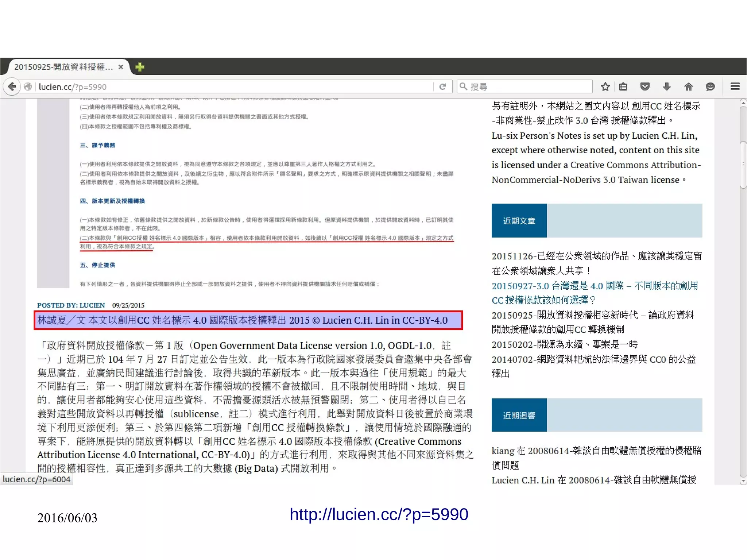Open the downloads arrow icon
Screen dimensions: 747x560
667,87
